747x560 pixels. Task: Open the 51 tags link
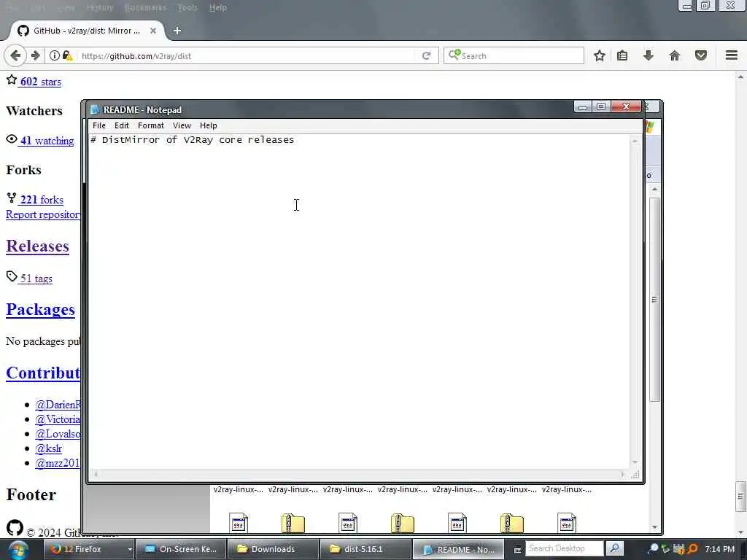[x=36, y=279]
